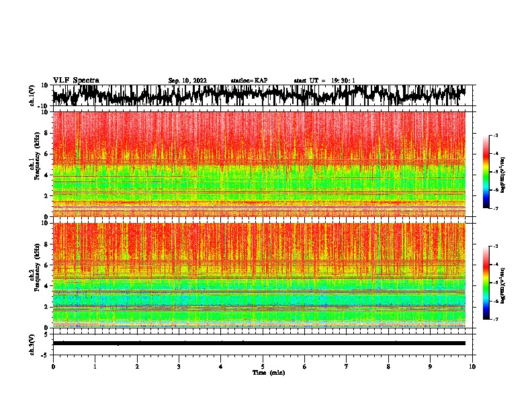This screenshot has height=411, width=532.
Task: Click ch.2 color bar unit label log(PSD)
Action: tap(503, 285)
